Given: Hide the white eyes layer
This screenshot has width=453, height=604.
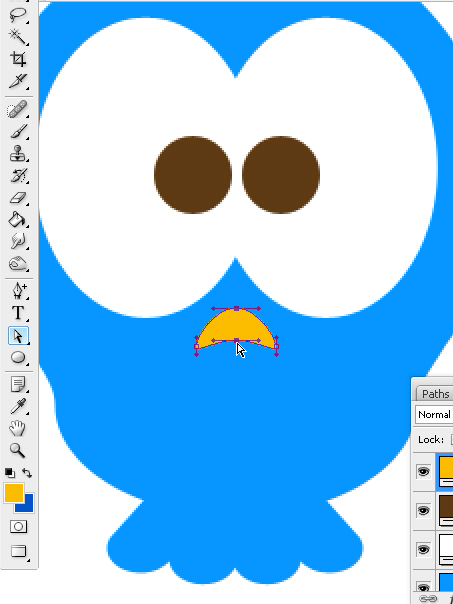Looking at the screenshot, I should (x=423, y=549).
